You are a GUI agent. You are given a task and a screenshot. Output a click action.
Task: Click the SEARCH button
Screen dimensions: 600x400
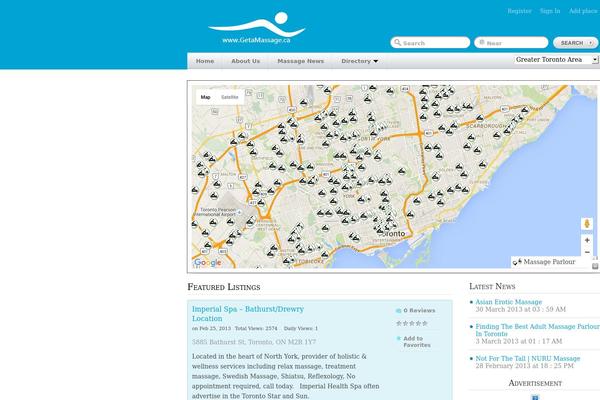(575, 43)
